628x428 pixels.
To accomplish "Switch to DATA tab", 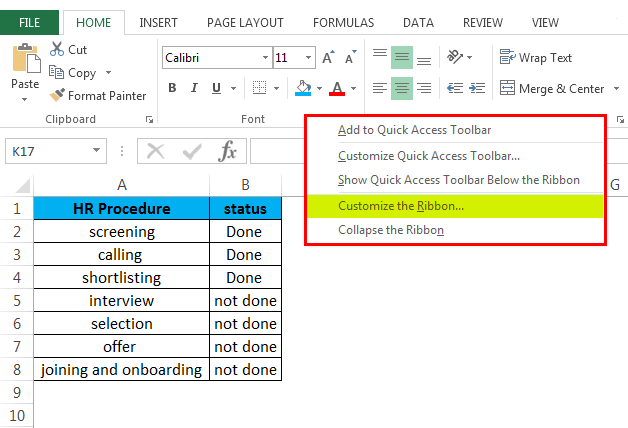I will pos(418,23).
